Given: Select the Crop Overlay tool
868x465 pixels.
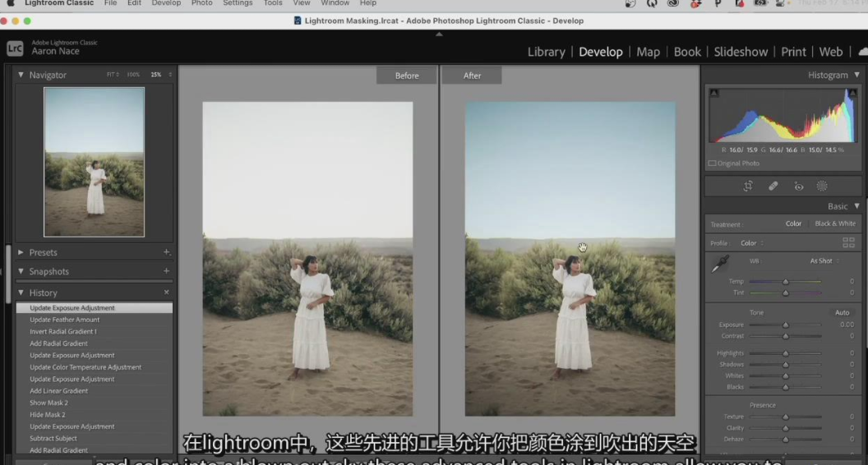Looking at the screenshot, I should coord(748,186).
